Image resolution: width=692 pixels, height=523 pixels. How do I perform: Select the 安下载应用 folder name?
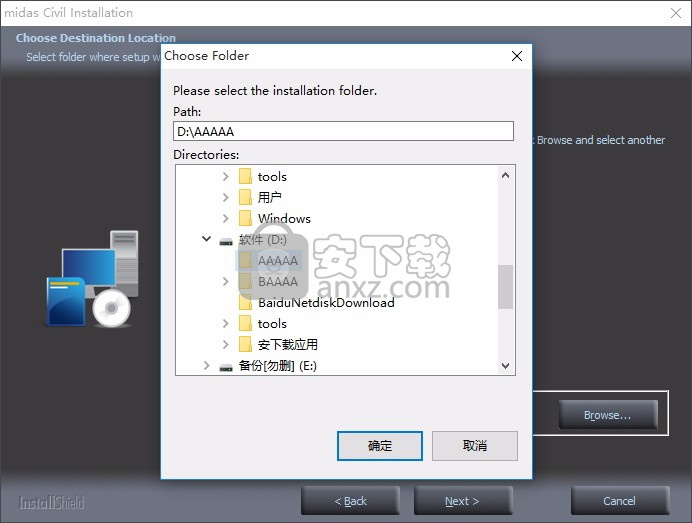click(x=287, y=345)
